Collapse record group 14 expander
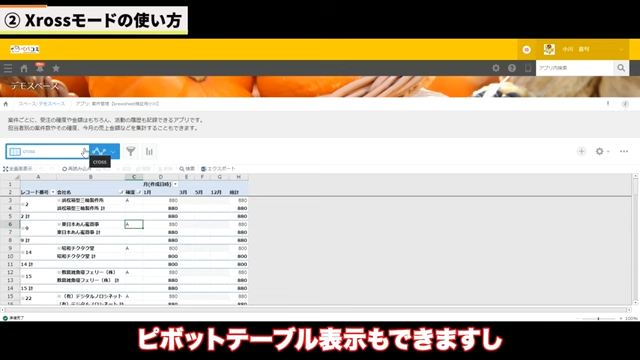 (23, 252)
